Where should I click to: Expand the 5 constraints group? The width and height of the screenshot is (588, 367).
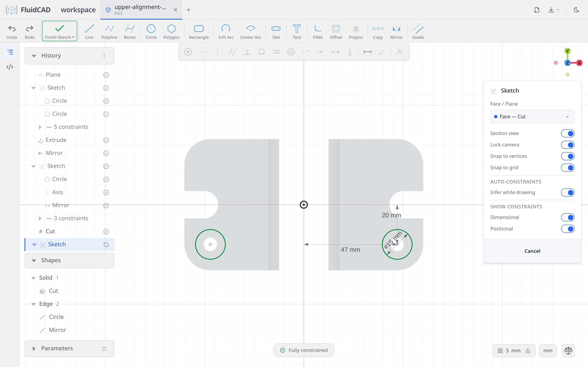pyautogui.click(x=40, y=127)
